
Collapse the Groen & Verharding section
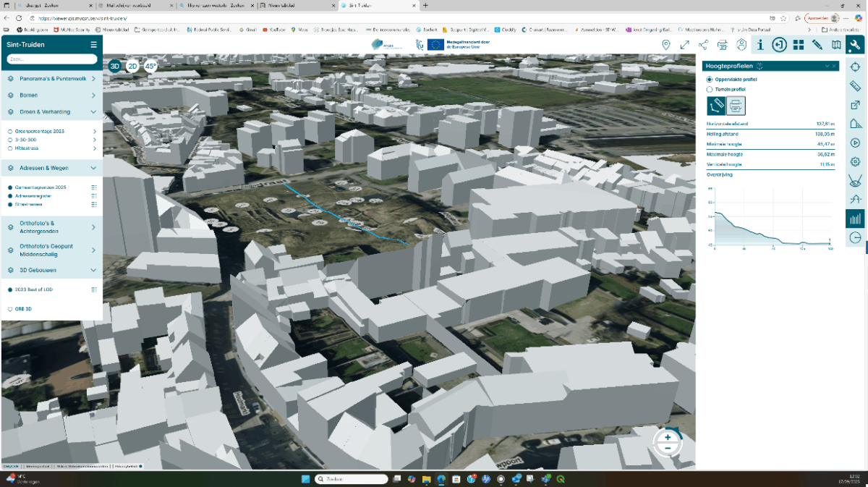[x=93, y=112]
